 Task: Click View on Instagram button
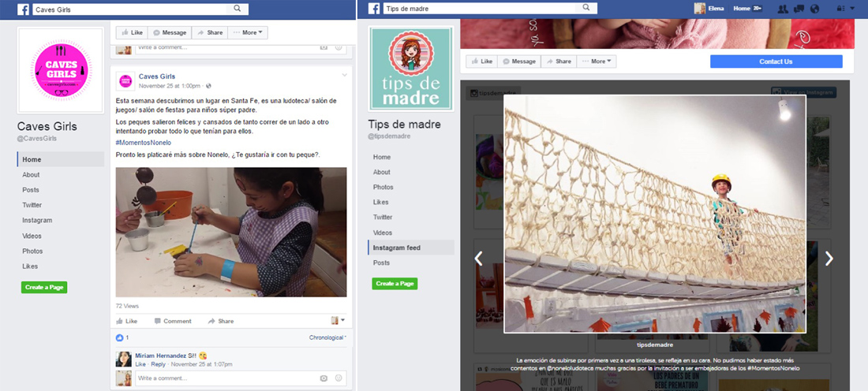803,92
